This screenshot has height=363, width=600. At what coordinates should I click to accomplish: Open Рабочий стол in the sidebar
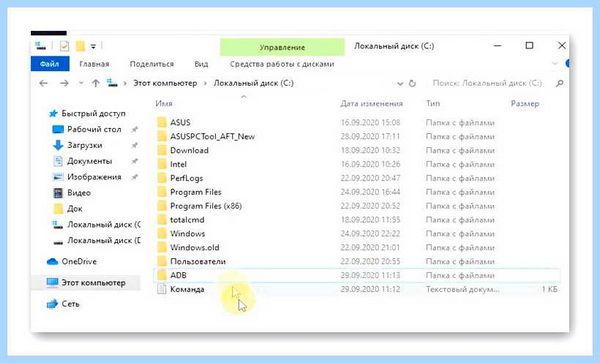point(94,129)
